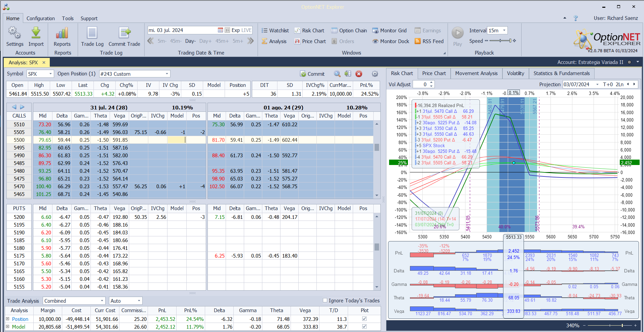The height and width of the screenshot is (332, 644).
Task: Open the Account dropdown arrow
Action: click(638, 62)
